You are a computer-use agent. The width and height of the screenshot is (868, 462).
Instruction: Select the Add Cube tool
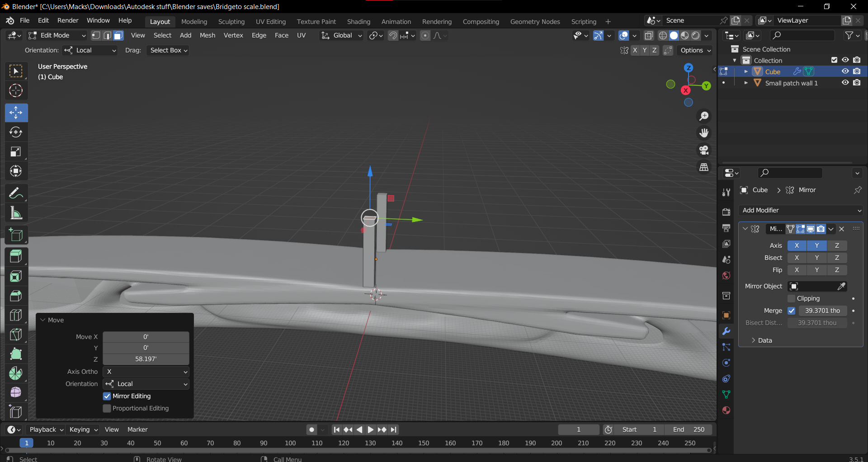16,235
